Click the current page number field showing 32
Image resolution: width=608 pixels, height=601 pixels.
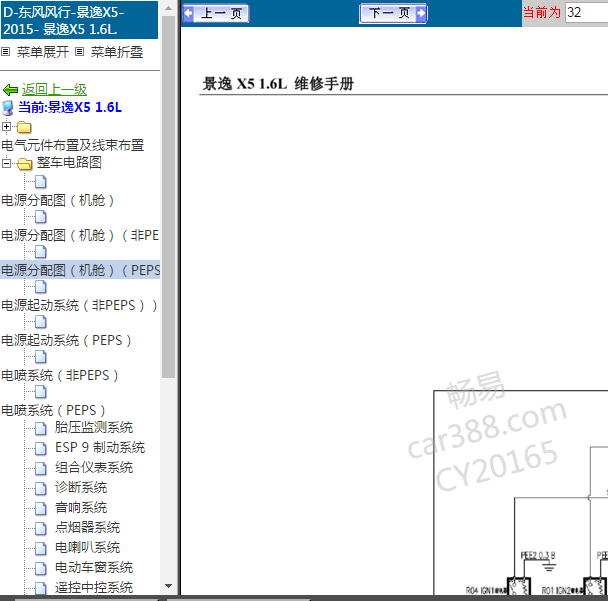tap(586, 13)
